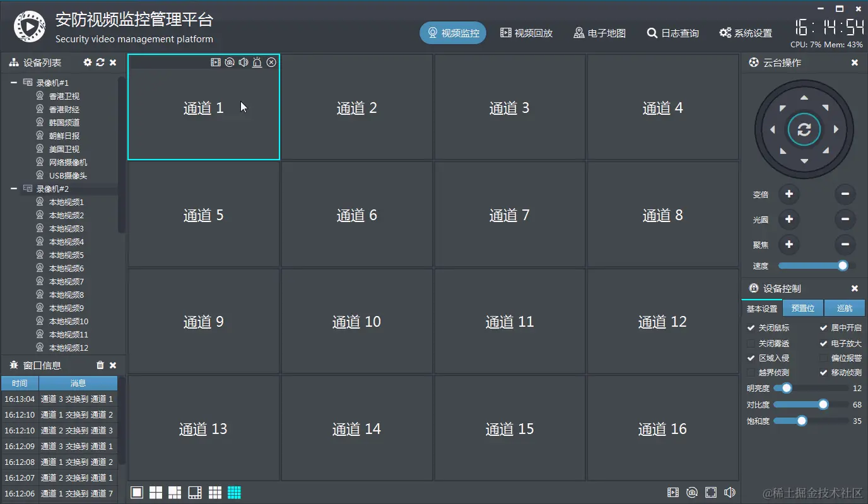Select 香港卫视 in device list
This screenshot has height=504, width=868.
(64, 97)
